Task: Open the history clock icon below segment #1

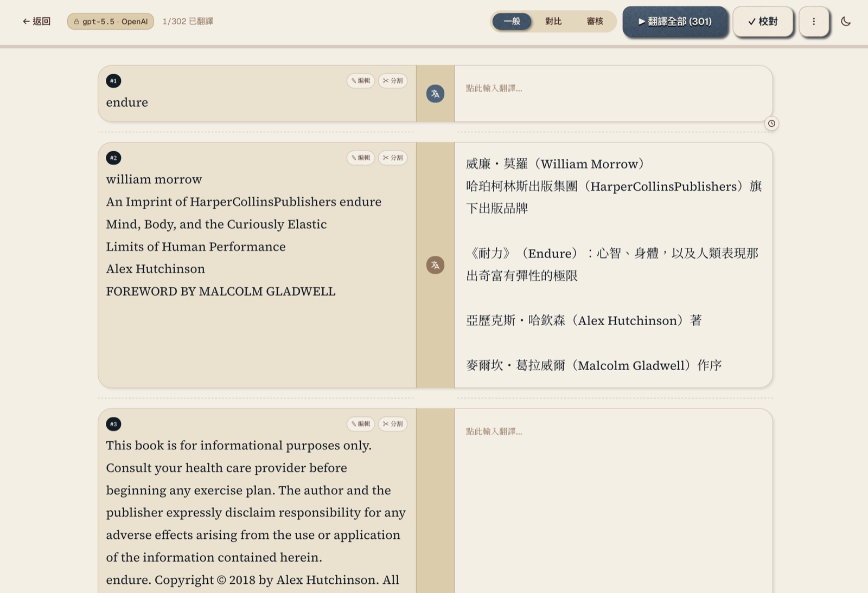Action: (771, 124)
